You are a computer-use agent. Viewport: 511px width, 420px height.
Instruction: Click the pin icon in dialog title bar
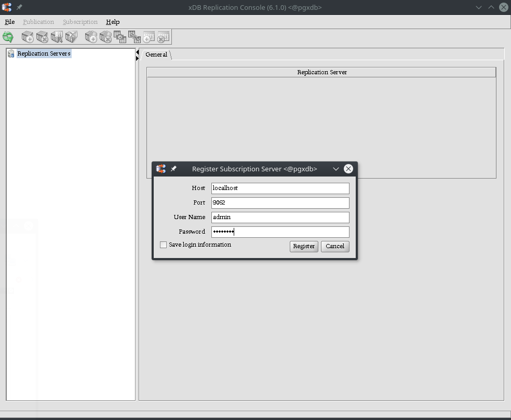tap(173, 169)
